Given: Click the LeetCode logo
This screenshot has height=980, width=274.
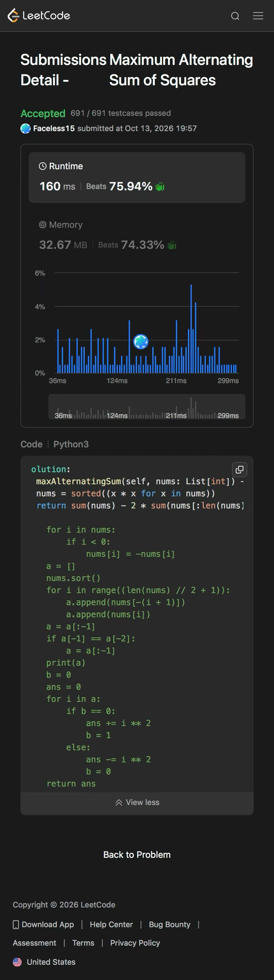Looking at the screenshot, I should [39, 16].
